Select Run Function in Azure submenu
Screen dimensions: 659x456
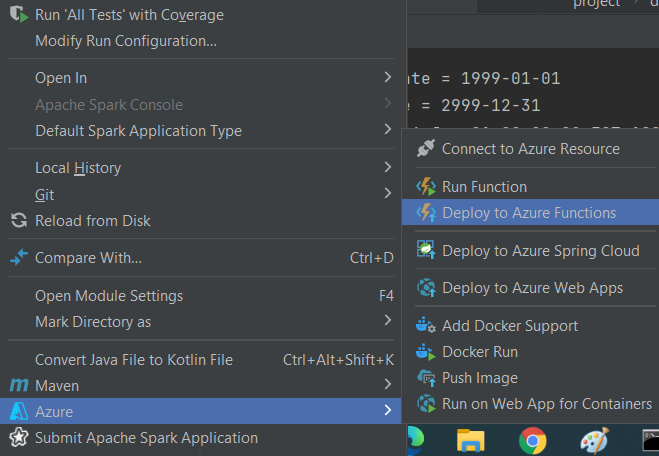click(x=530, y=186)
